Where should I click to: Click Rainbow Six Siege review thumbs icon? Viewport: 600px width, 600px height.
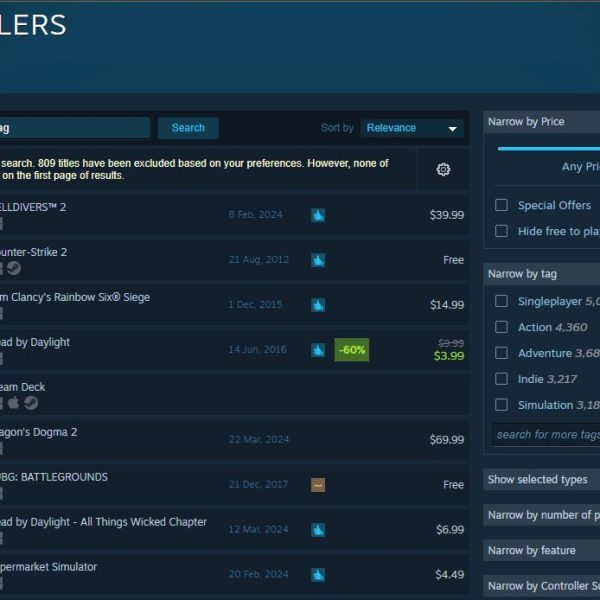pyautogui.click(x=318, y=305)
